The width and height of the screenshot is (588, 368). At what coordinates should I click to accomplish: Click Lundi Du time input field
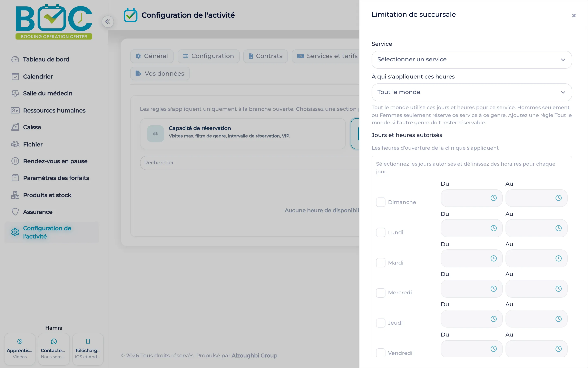click(471, 228)
